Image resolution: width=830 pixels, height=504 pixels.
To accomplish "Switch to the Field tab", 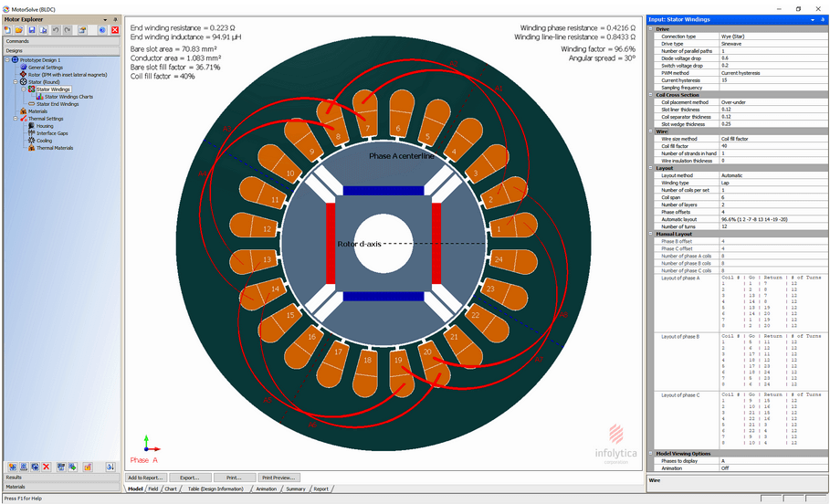I will pyautogui.click(x=153, y=488).
